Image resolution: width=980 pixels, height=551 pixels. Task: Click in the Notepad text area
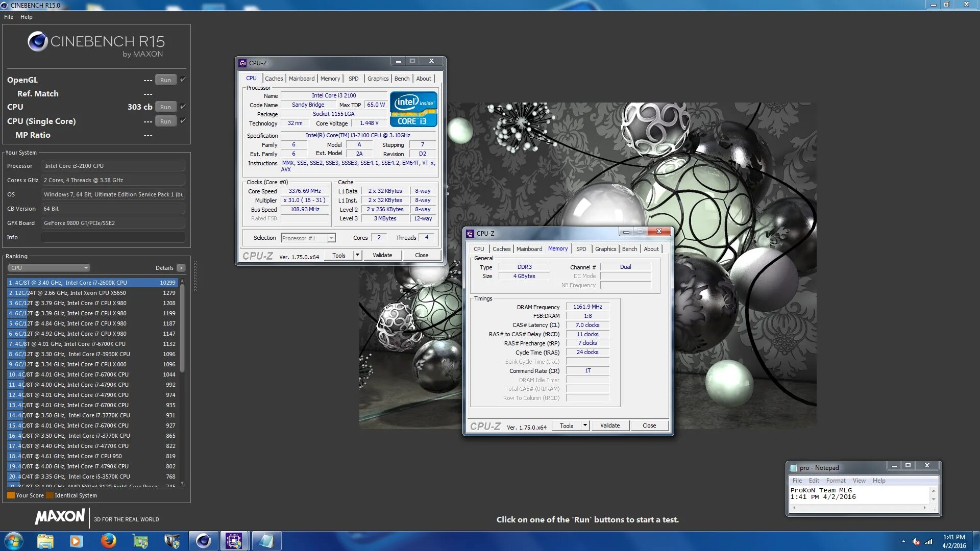pyautogui.click(x=860, y=494)
